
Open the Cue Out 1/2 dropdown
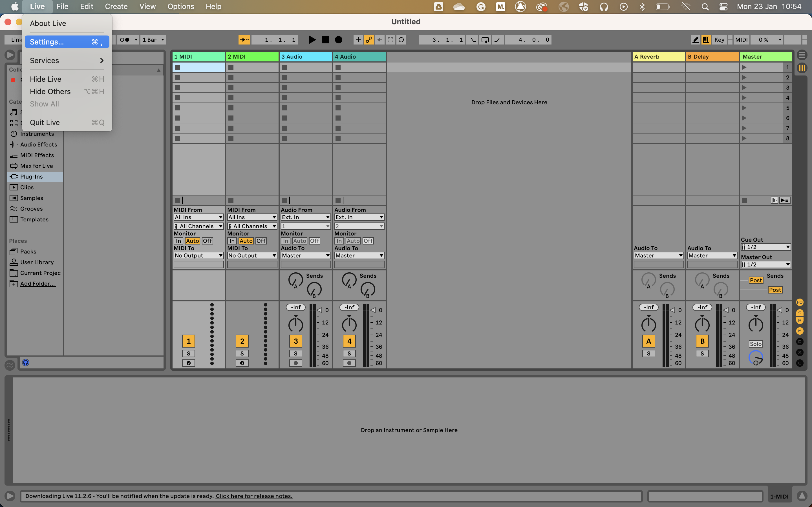pos(765,247)
